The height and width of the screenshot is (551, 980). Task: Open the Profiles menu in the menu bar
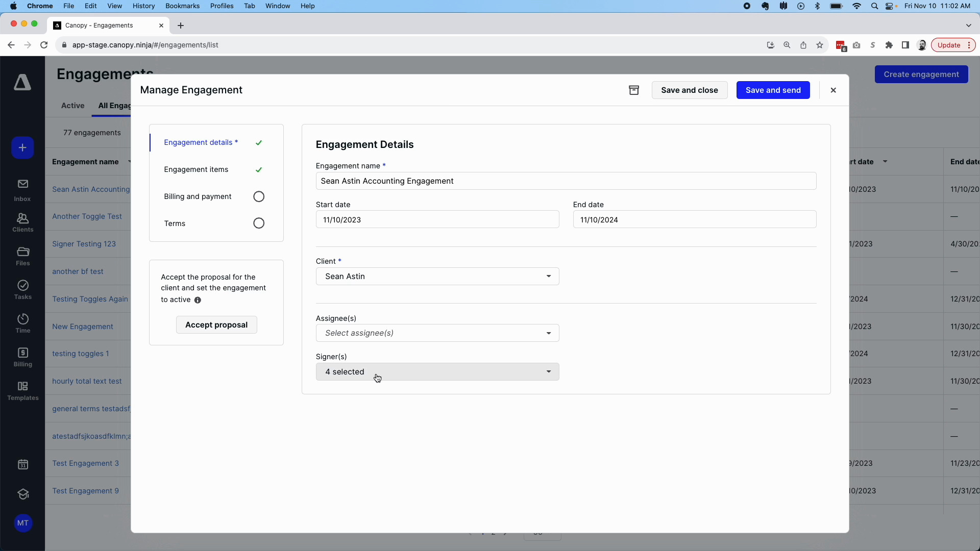(x=222, y=6)
